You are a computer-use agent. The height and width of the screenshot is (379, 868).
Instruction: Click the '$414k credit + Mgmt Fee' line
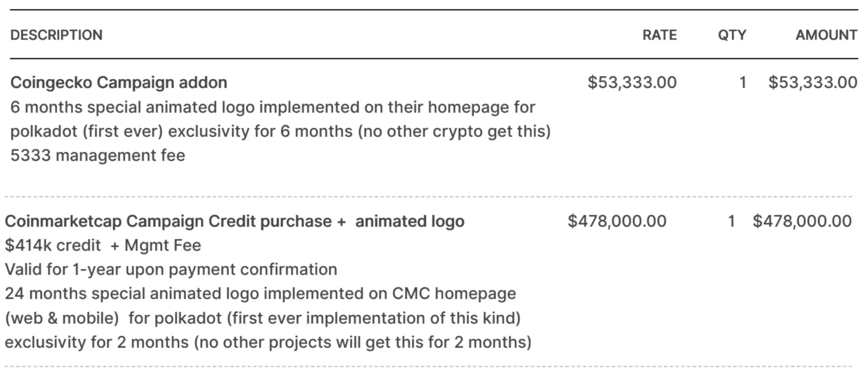[x=103, y=245]
